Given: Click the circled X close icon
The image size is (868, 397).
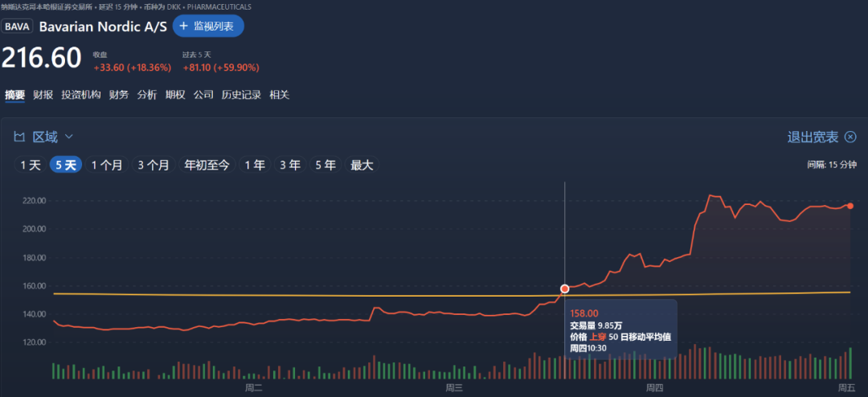Looking at the screenshot, I should [850, 137].
